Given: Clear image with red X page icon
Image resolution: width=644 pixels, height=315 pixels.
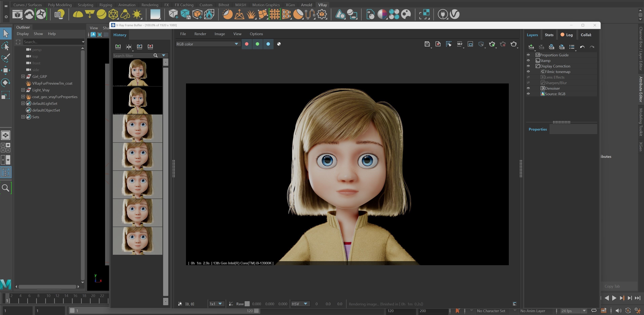Looking at the screenshot, I should tap(438, 44).
